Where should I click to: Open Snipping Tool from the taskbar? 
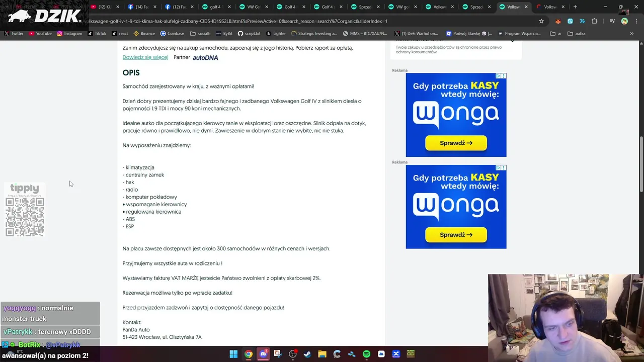pyautogui.click(x=278, y=354)
